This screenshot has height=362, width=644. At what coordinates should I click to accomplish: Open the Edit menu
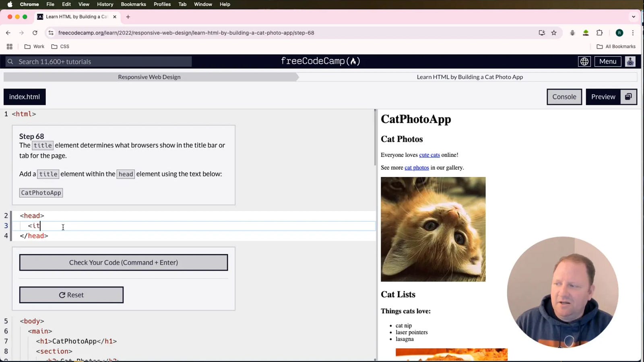[66, 4]
